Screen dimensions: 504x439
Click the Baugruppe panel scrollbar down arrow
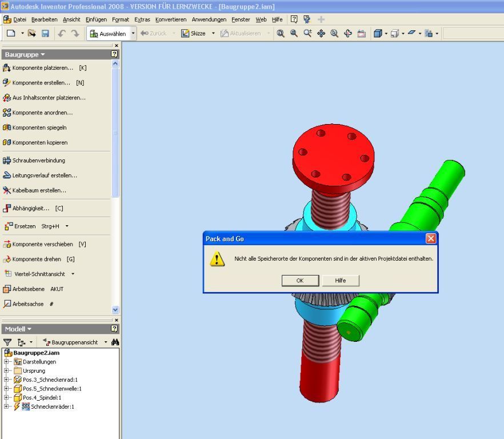tap(115, 310)
